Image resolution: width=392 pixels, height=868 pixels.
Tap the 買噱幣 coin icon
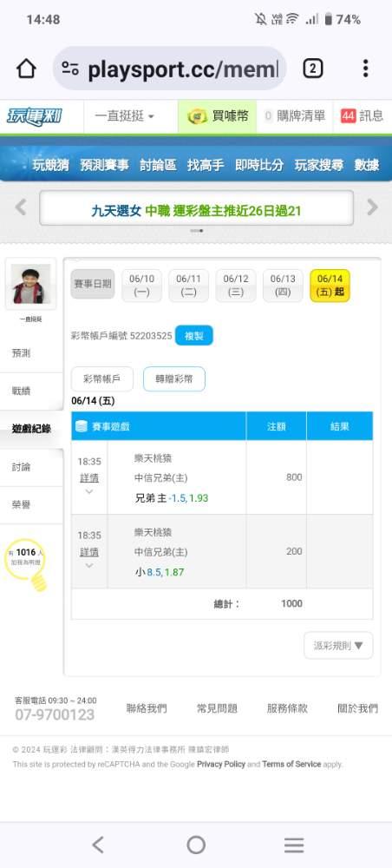coord(198,116)
